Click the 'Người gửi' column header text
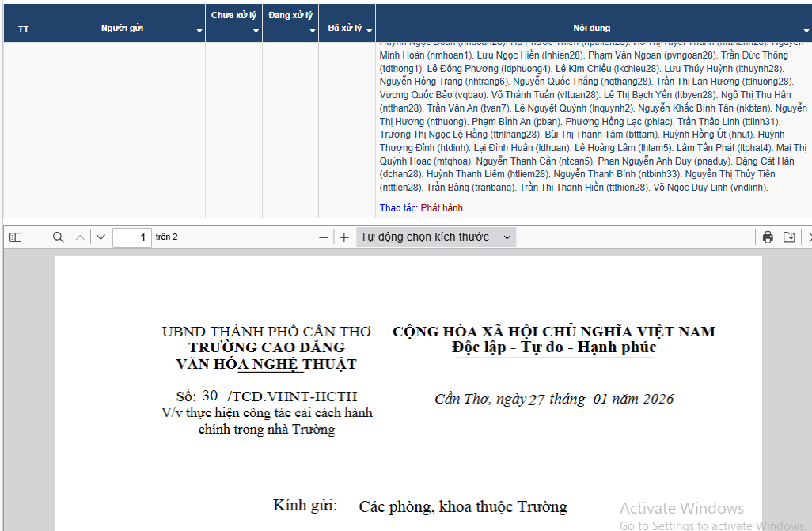The height and width of the screenshot is (531, 812). pyautogui.click(x=122, y=28)
